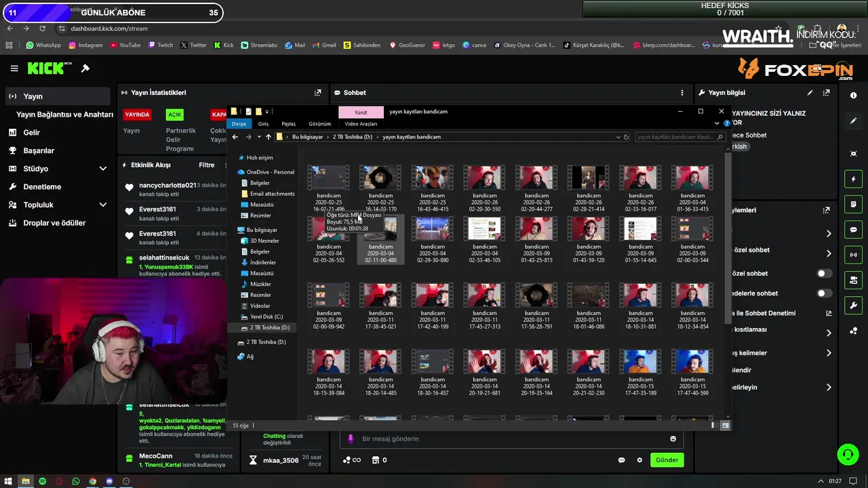Open Explorer recent locations dropdown arrow
This screenshot has width=868, height=488.
pos(258,137)
